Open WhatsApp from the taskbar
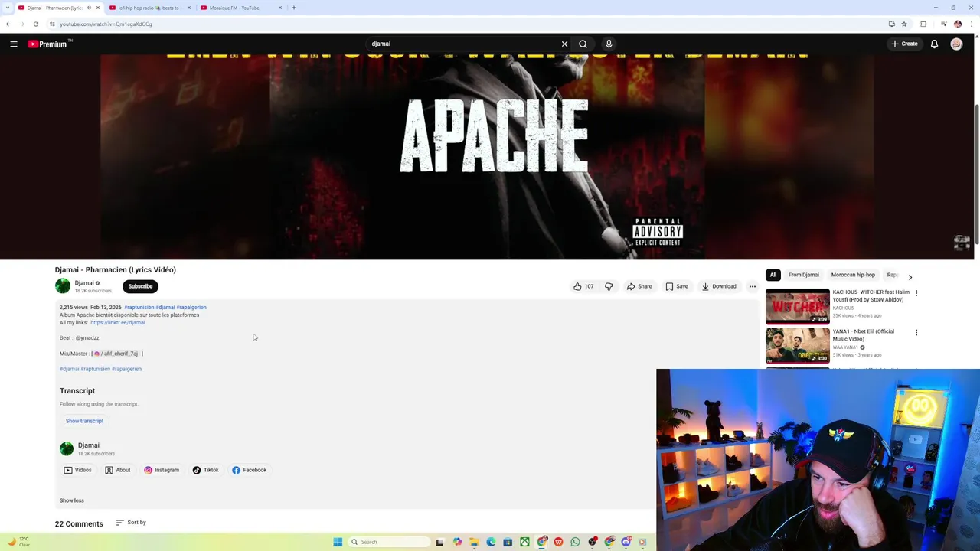Screen dimensions: 980x551 point(575,542)
